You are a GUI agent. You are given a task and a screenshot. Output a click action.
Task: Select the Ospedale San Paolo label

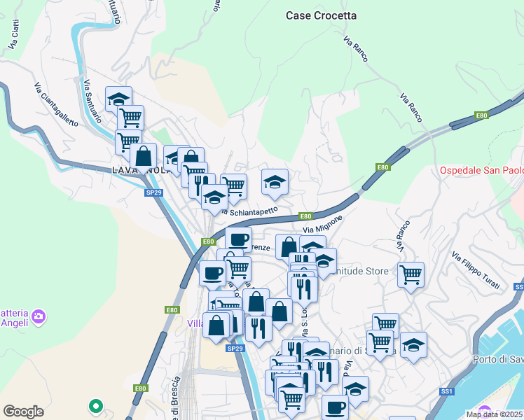click(x=481, y=170)
